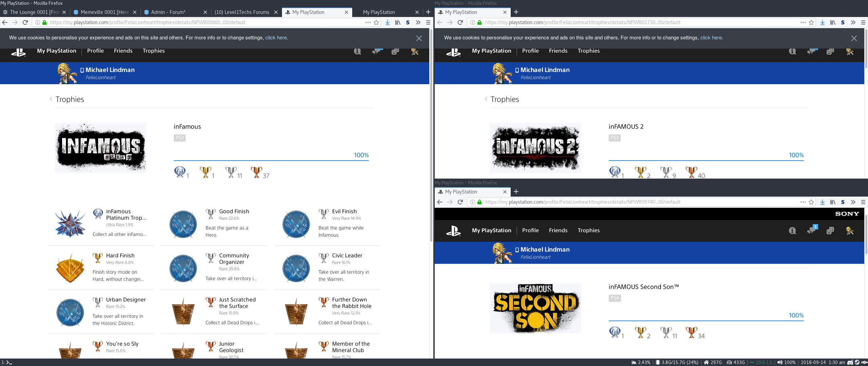The height and width of the screenshot is (366, 868).
Task: Click the PlayStation logo in left window
Action: point(19,52)
